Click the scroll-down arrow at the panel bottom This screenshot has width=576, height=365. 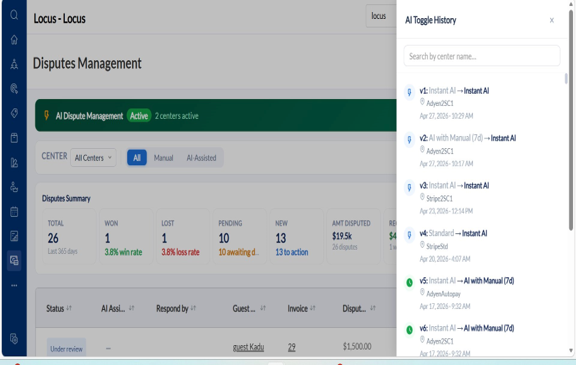click(x=571, y=350)
